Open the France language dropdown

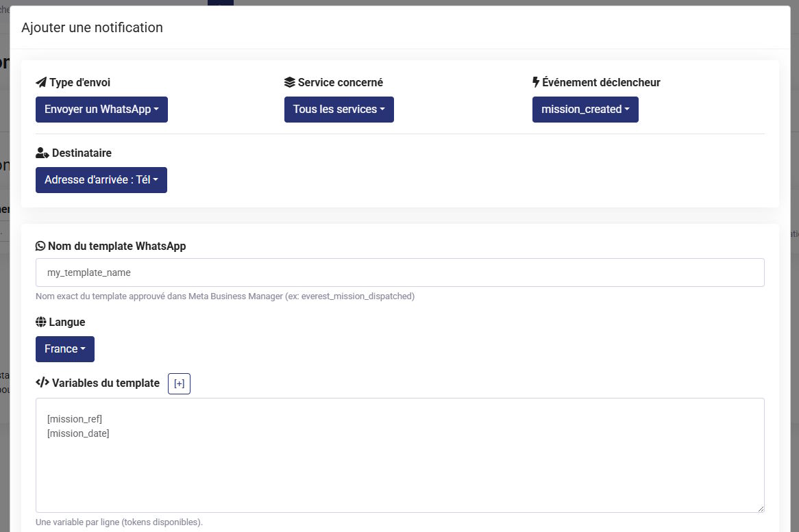65,349
